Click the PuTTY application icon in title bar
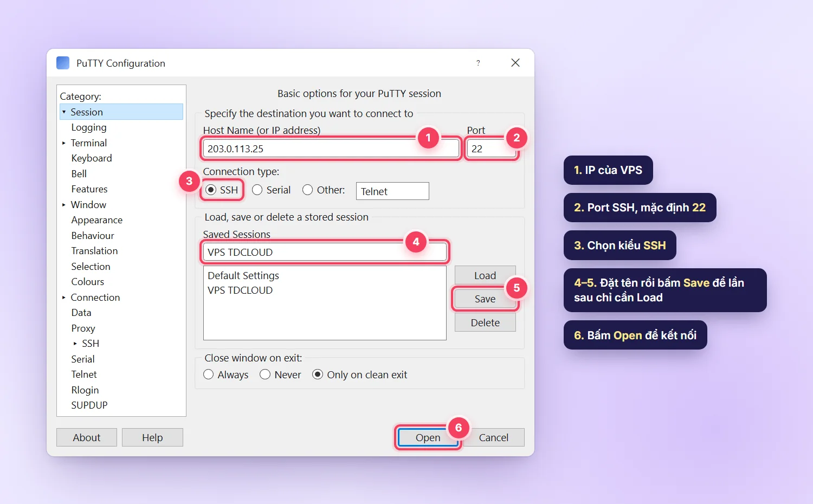The height and width of the screenshot is (504, 813). coord(63,63)
